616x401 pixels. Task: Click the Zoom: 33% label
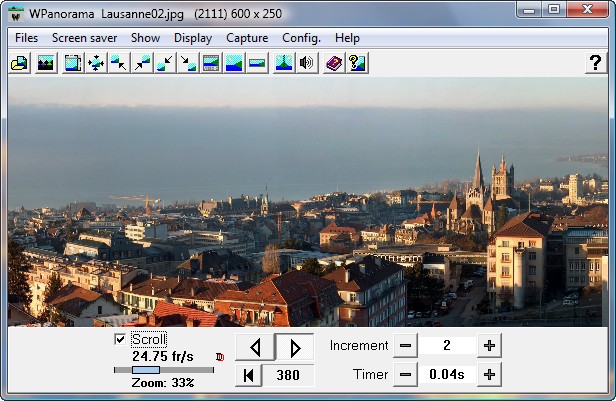(x=163, y=383)
